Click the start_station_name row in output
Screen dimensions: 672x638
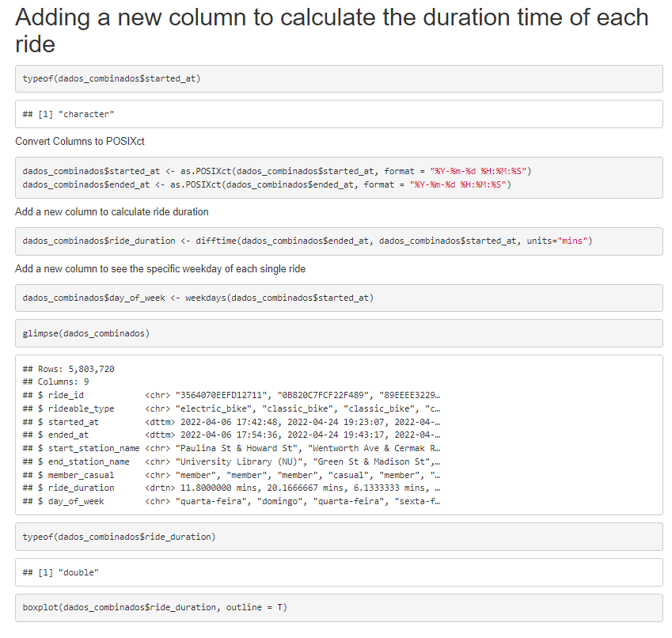pos(231,448)
